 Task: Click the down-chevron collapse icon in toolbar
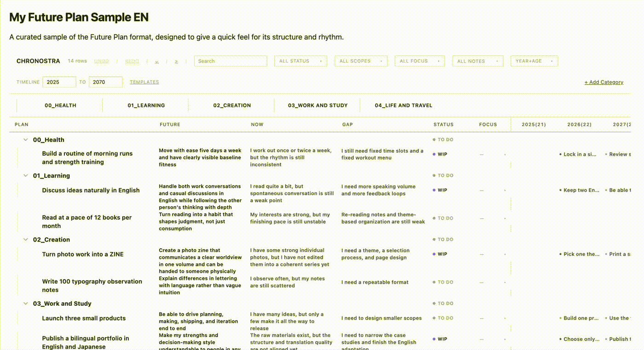pyautogui.click(x=157, y=61)
